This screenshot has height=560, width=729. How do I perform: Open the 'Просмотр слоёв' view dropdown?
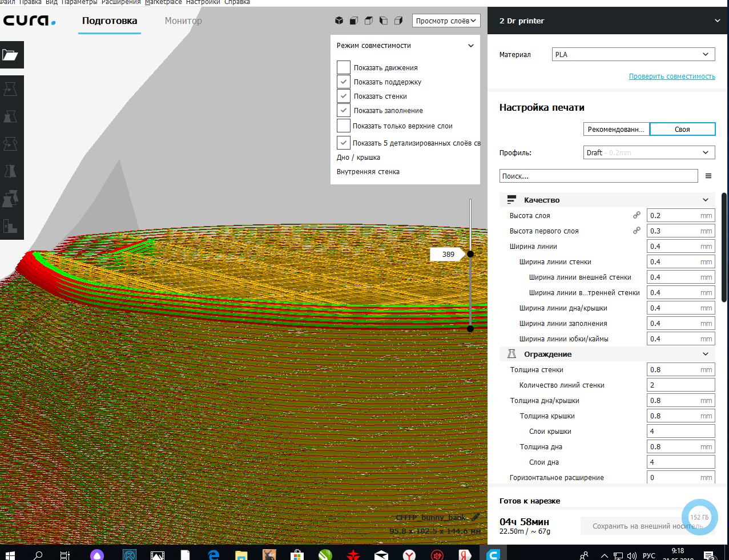(x=446, y=21)
